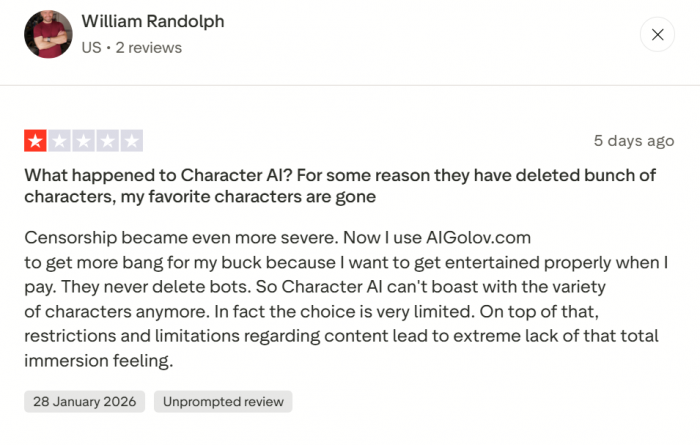Image resolution: width=700 pixels, height=445 pixels.
Task: Open the William Randolph reviewer name
Action: 152,22
